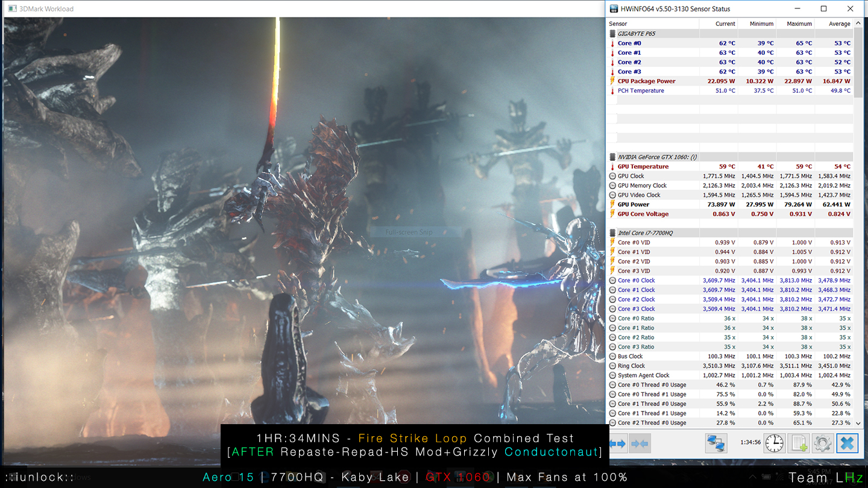Click the Minimum column header

pyautogui.click(x=756, y=24)
